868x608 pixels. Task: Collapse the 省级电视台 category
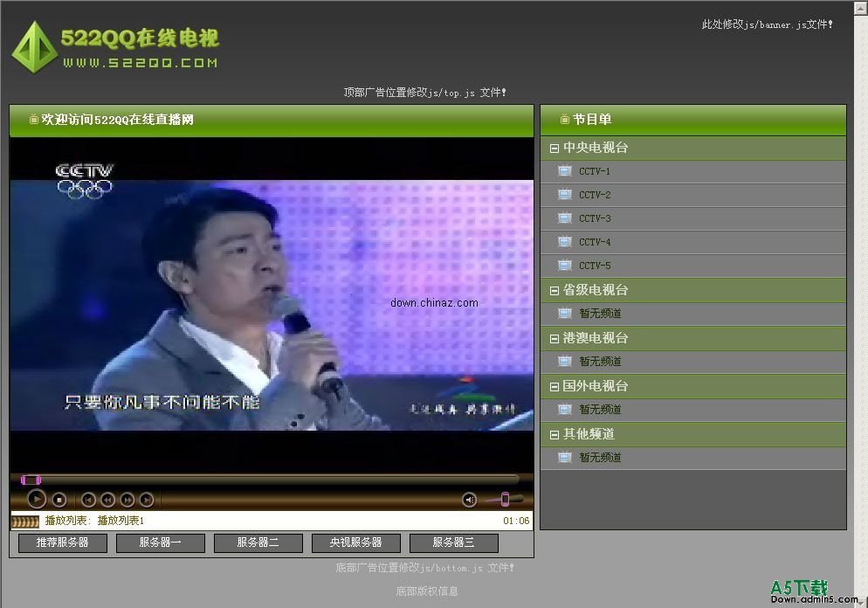[554, 291]
